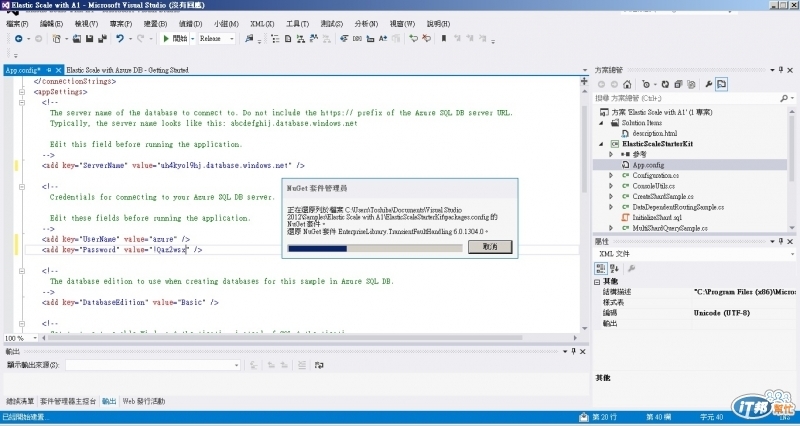Screen dimensions: 800x426
Task: Toggle preview selected items icon in Solution Explorer
Action: tap(721, 85)
